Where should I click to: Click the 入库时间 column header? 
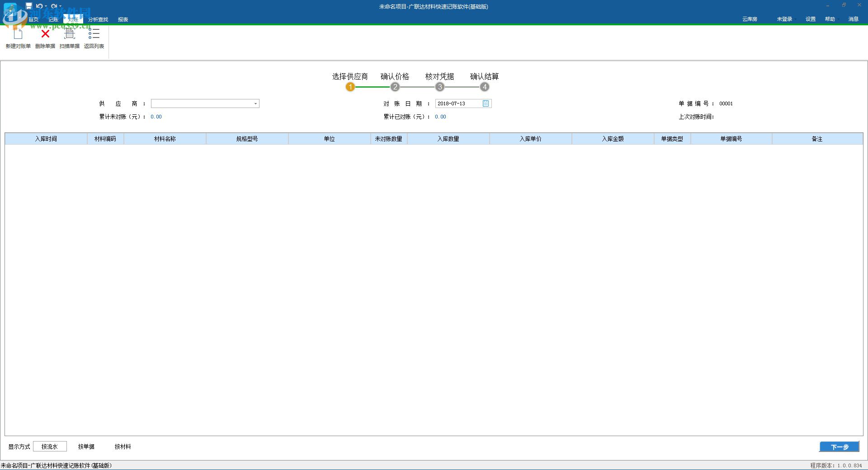(46, 139)
